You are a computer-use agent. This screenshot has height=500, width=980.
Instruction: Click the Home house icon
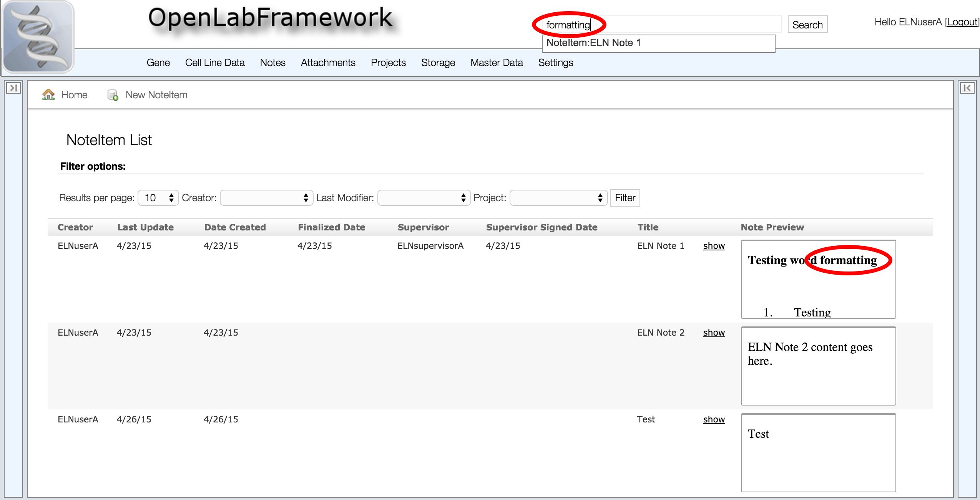48,94
